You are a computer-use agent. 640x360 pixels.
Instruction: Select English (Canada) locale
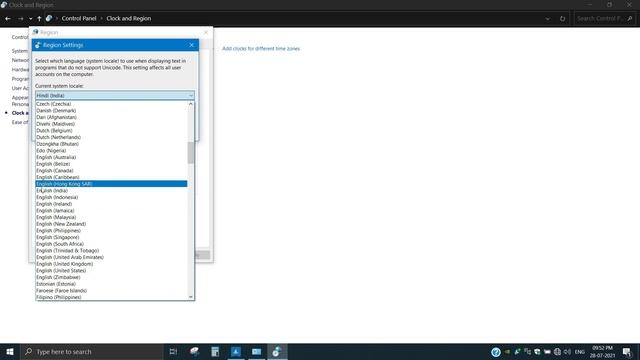[111, 171]
